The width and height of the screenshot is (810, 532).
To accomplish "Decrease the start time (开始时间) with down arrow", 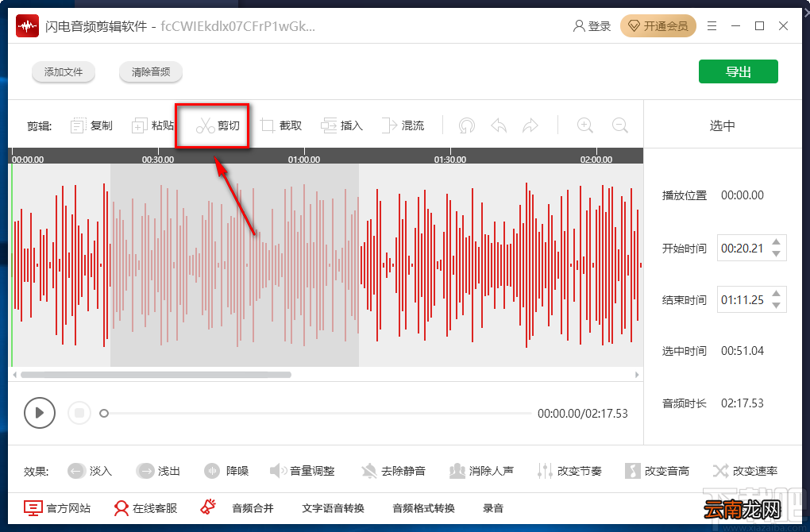I will 776,253.
